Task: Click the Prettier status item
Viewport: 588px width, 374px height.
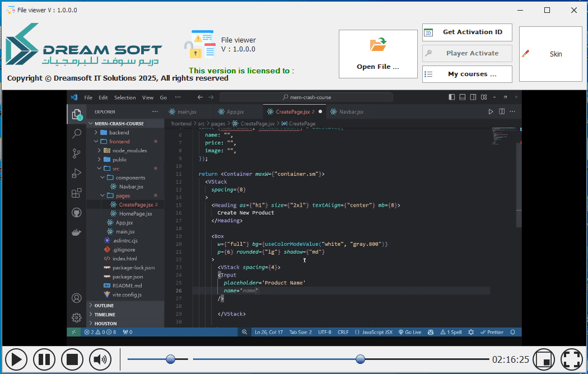Action: 492,332
